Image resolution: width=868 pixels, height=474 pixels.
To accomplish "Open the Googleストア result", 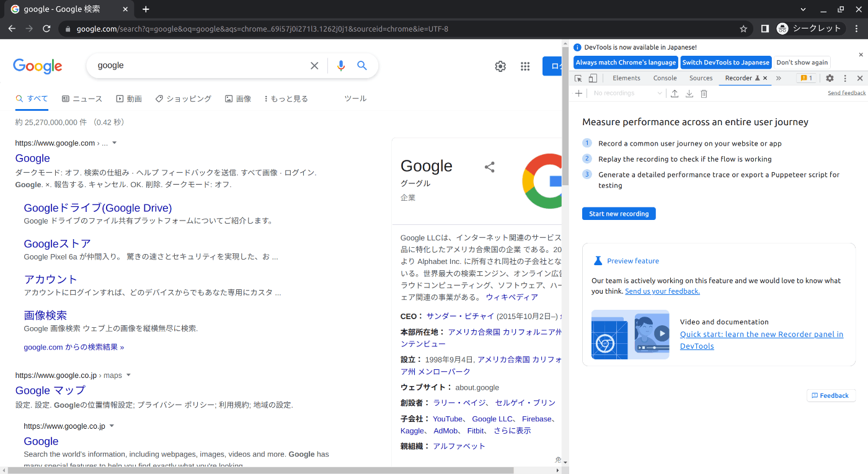I will click(57, 244).
